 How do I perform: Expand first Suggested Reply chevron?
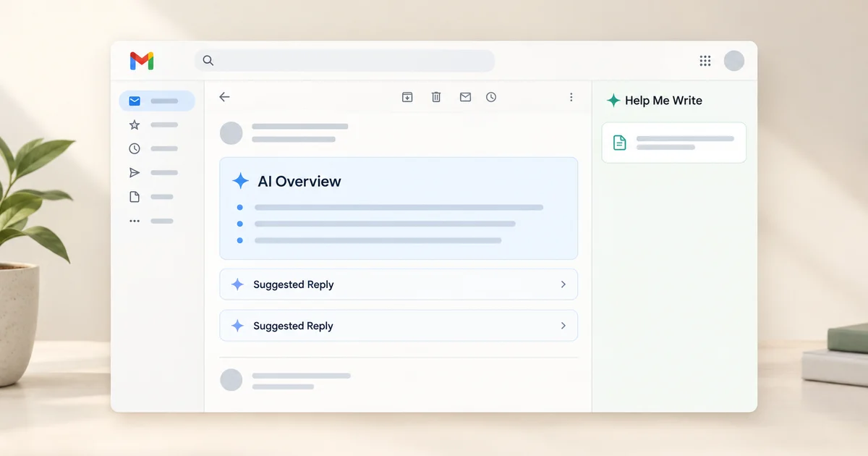563,284
